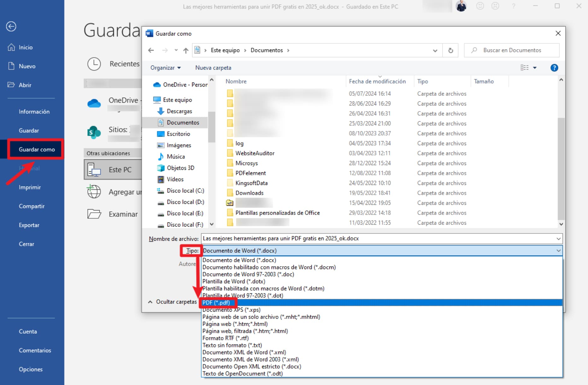Open Imprimir in the sidebar
The height and width of the screenshot is (385, 588).
30,187
